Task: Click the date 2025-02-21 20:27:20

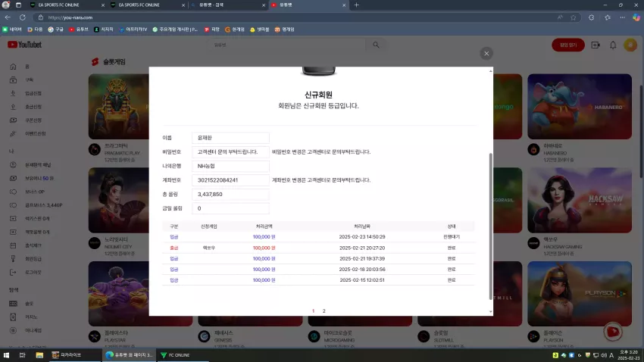Action: (x=362, y=248)
